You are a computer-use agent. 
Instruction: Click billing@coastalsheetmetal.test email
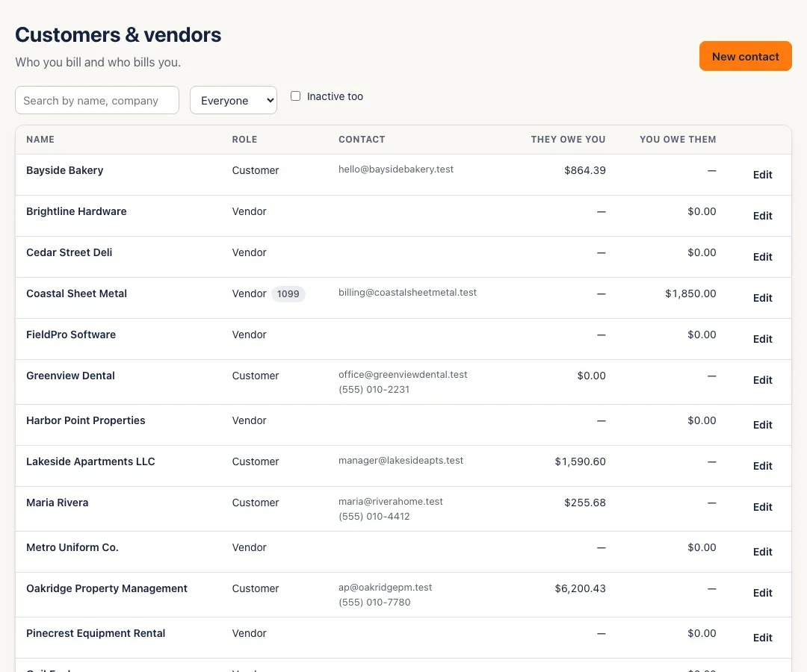408,293
